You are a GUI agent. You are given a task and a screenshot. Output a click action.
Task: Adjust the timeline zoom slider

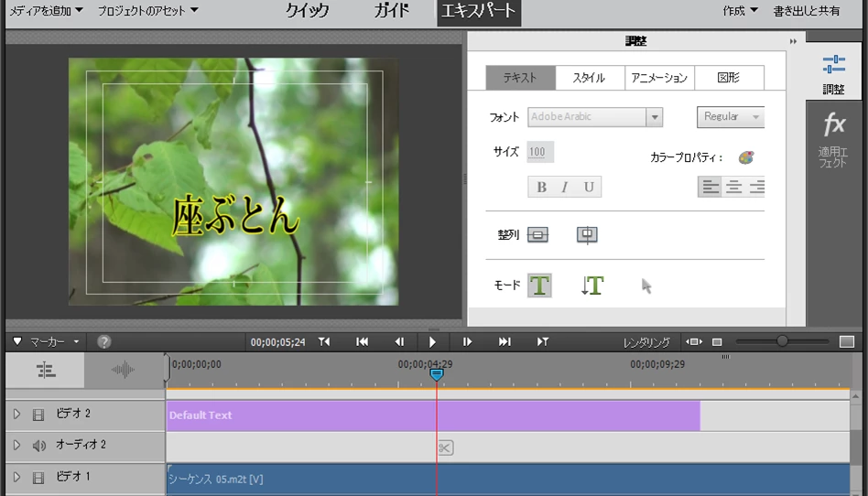click(782, 341)
